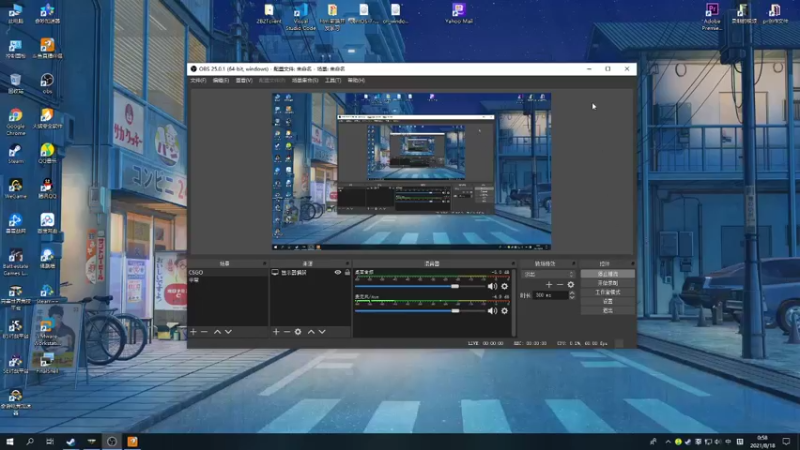Image resolution: width=800 pixels, height=450 pixels.
Task: Pop out the Controls dock panel
Action: click(633, 264)
